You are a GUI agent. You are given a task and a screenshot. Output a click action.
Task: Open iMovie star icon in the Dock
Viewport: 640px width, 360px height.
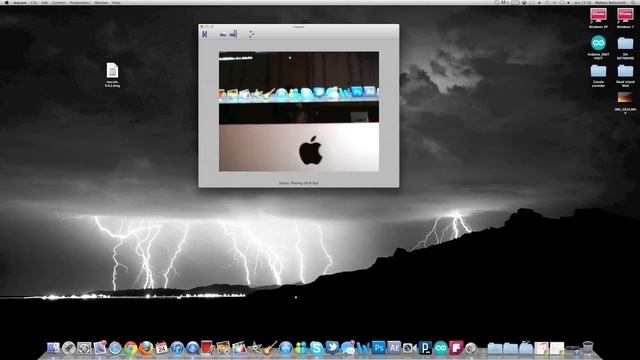[255, 348]
